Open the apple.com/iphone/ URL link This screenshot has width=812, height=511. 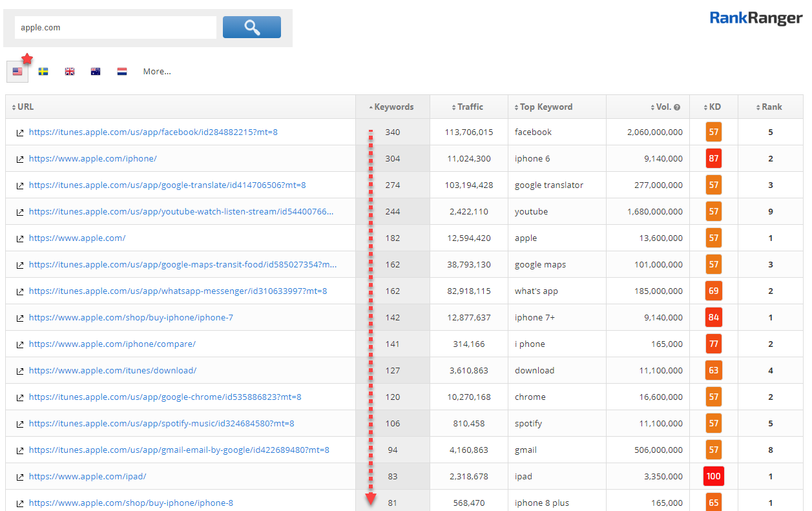tap(92, 159)
